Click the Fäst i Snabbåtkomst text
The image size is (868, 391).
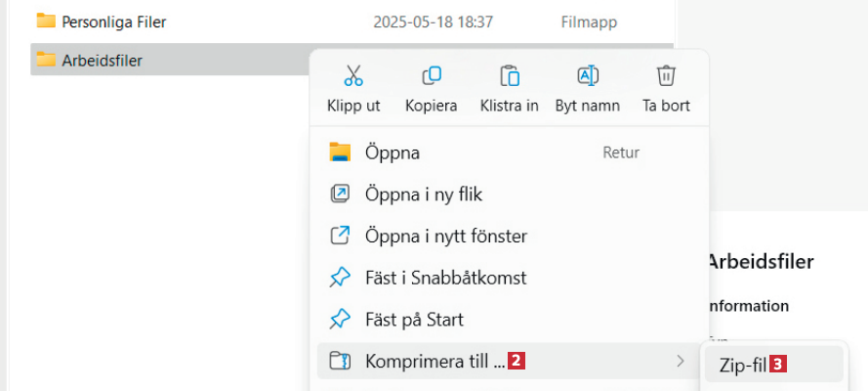(x=445, y=278)
